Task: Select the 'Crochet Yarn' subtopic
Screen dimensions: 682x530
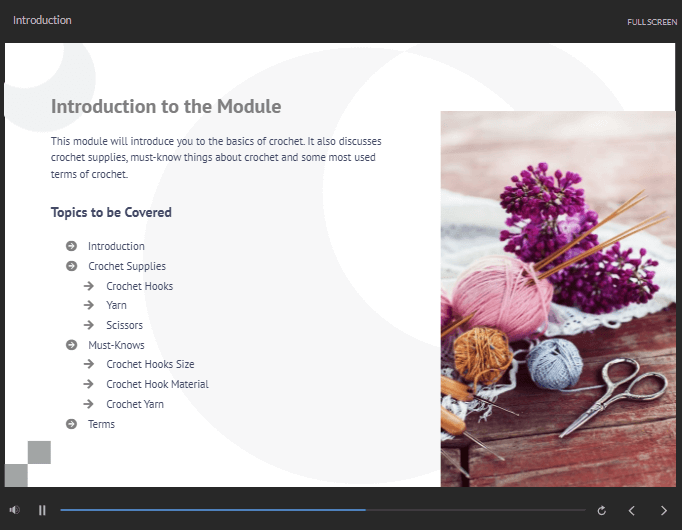Action: click(x=135, y=404)
